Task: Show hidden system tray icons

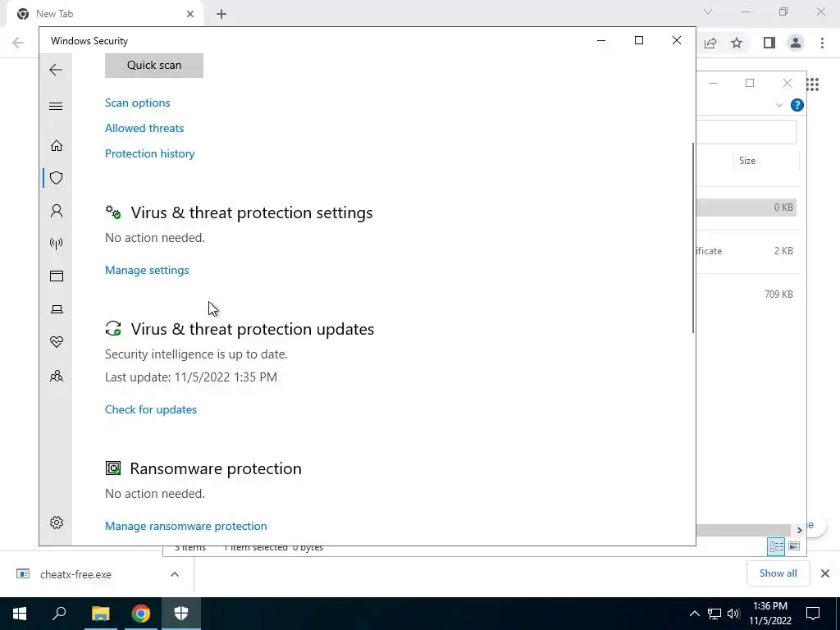Action: pos(694,614)
